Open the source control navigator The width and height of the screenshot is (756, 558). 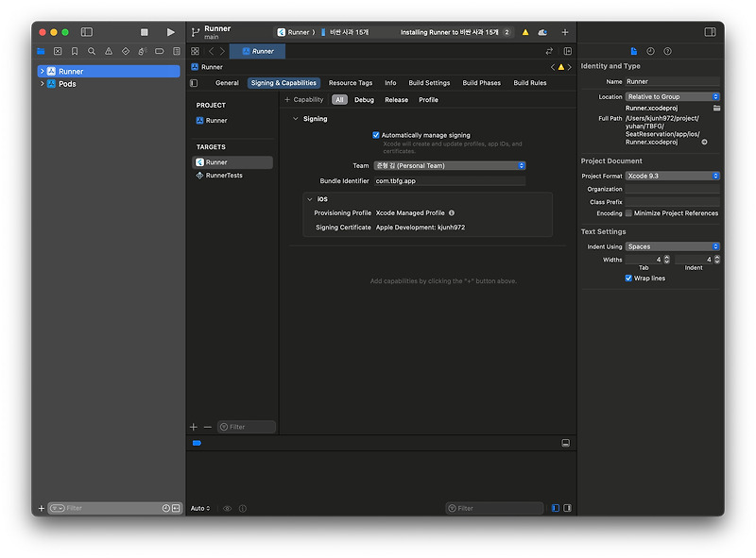click(x=58, y=51)
